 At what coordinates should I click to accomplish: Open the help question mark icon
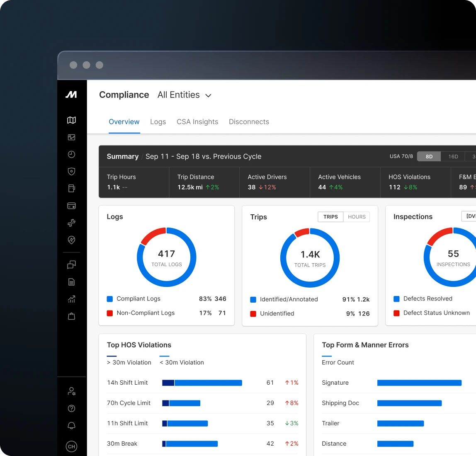tap(71, 408)
